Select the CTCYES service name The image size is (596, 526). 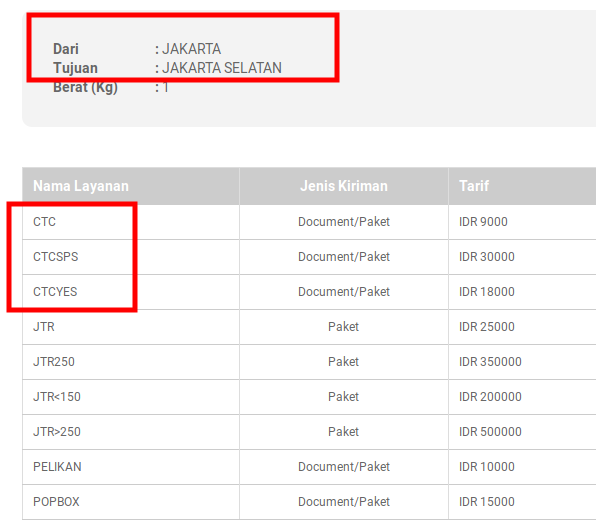pyautogui.click(x=55, y=292)
